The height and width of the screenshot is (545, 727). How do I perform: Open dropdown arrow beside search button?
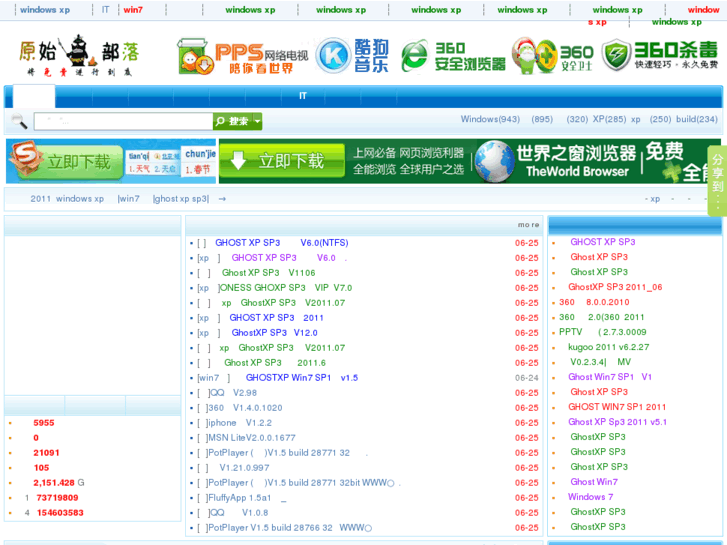pos(257,121)
